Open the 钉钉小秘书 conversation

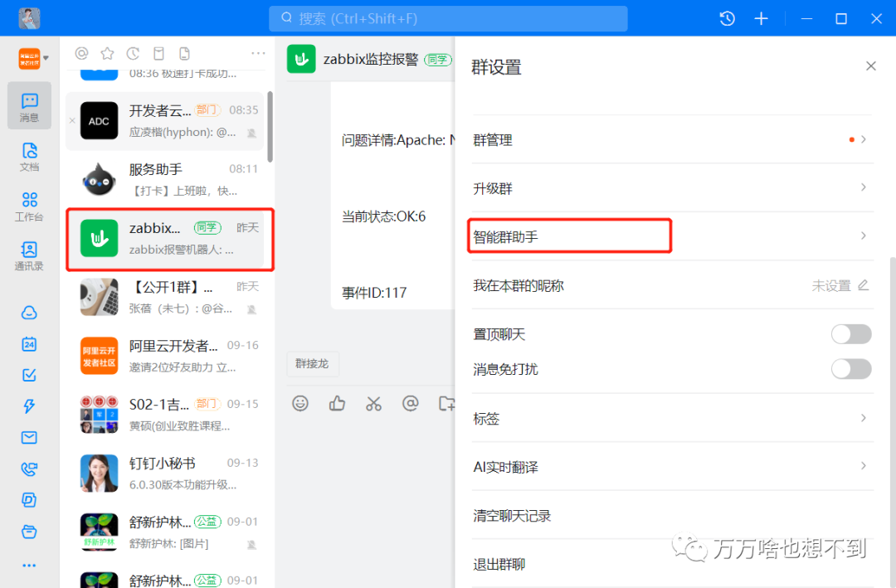(x=164, y=474)
